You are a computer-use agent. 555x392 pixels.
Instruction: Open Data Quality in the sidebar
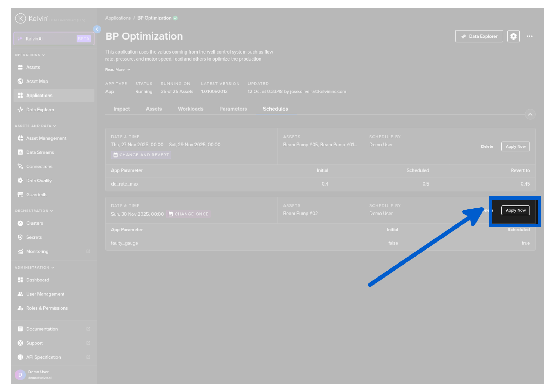[39, 181]
